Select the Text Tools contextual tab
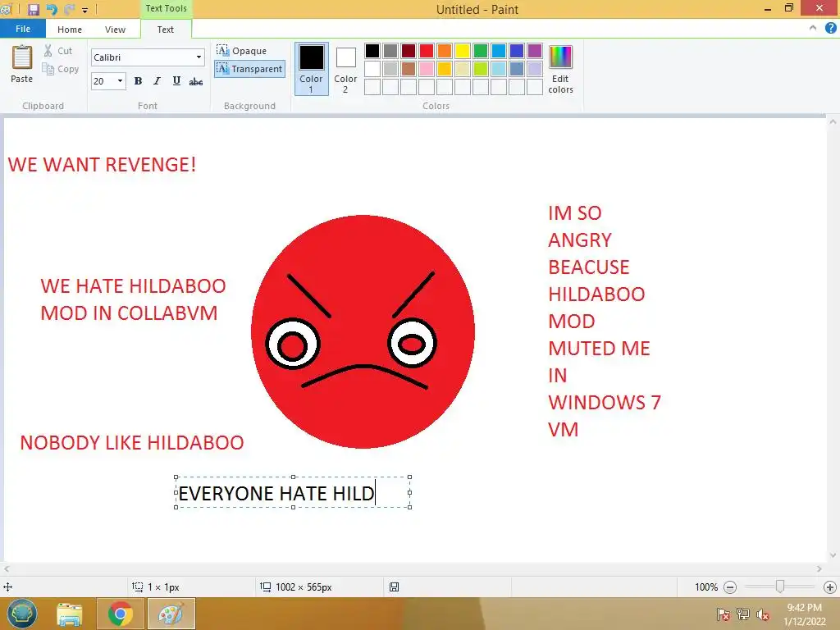The height and width of the screenshot is (630, 840). 166,8
